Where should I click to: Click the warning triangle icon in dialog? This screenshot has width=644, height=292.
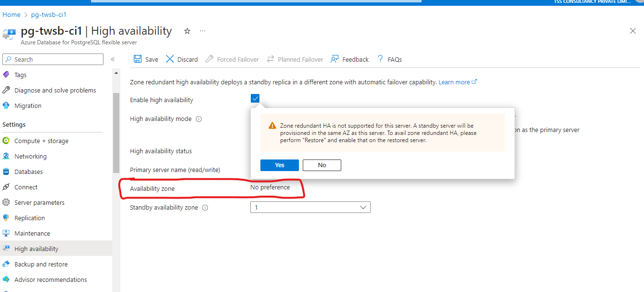tap(272, 125)
